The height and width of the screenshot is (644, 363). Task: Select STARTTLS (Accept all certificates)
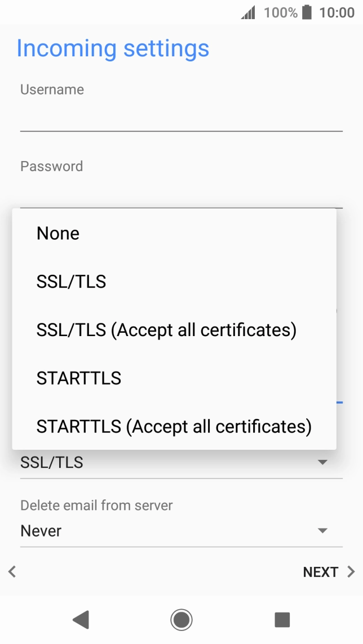(x=174, y=427)
